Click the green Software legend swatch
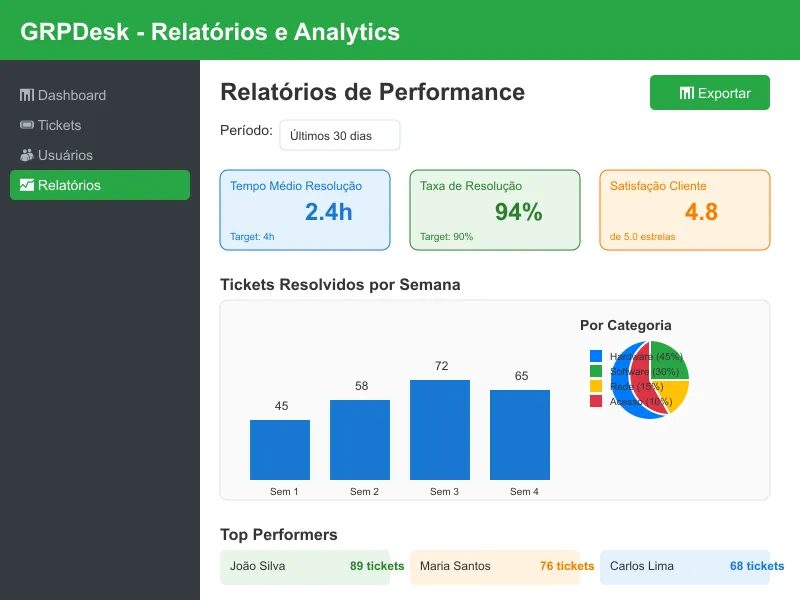 596,371
